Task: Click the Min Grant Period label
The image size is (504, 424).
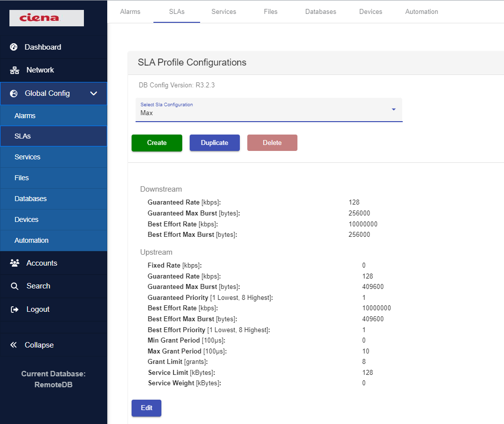Action: (186, 340)
